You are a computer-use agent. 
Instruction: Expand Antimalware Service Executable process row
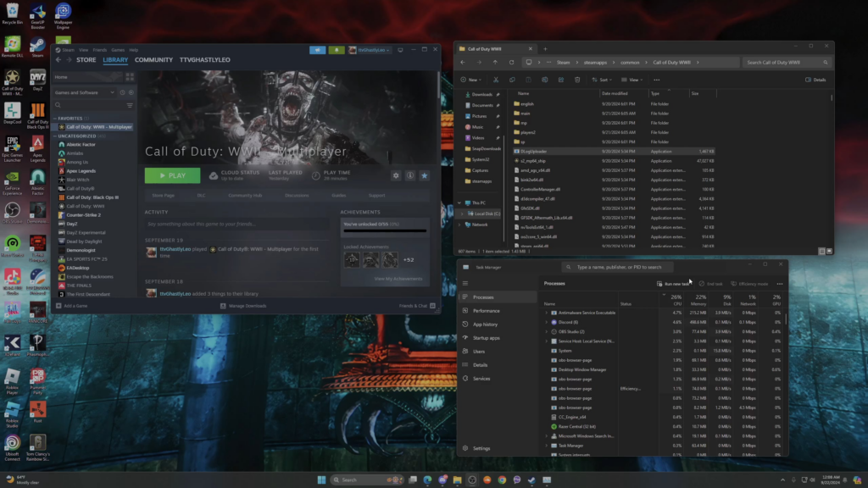coord(547,313)
